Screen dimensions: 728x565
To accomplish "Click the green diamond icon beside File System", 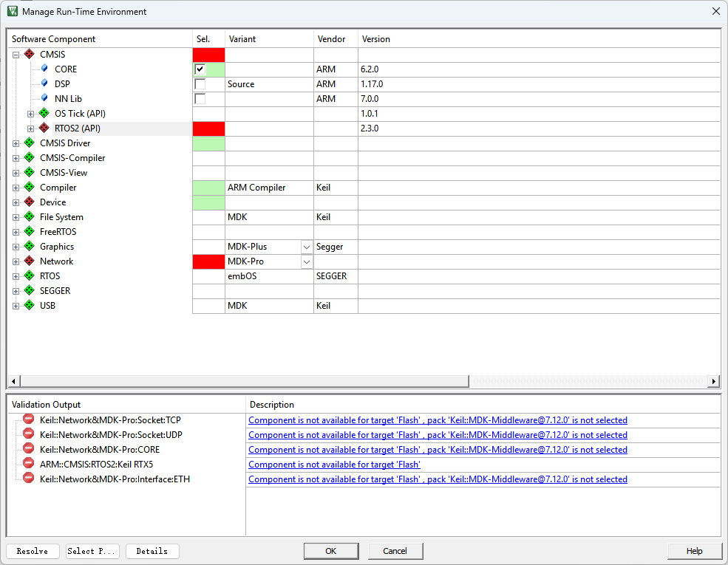I will (x=30, y=216).
